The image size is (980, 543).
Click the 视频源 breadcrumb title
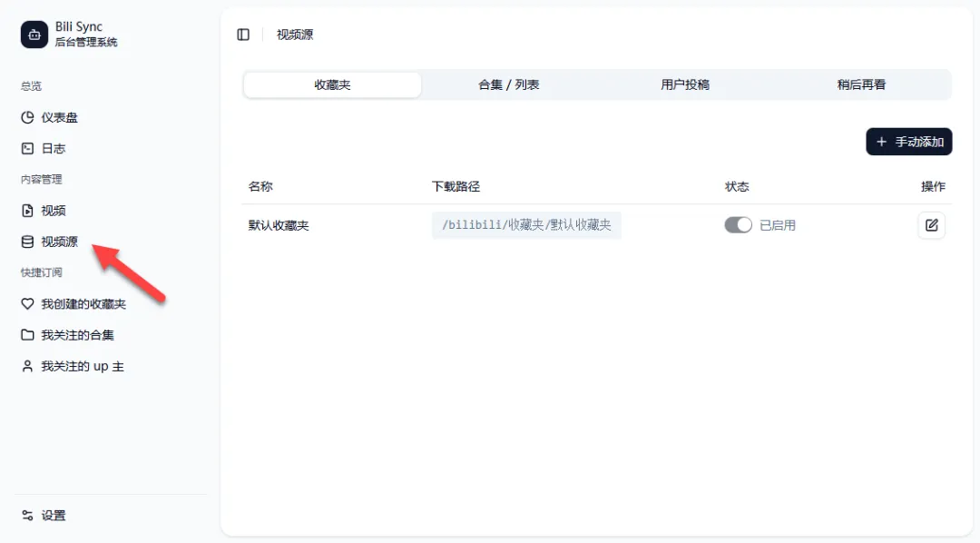click(295, 35)
